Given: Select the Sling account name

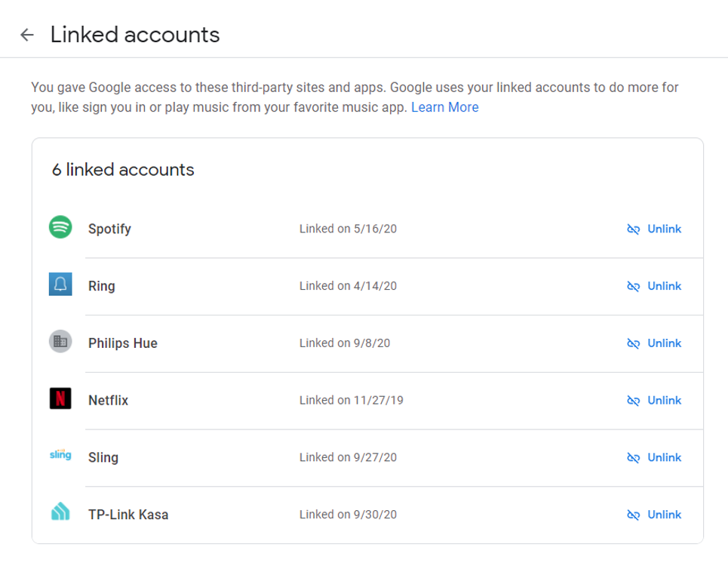Looking at the screenshot, I should (103, 457).
